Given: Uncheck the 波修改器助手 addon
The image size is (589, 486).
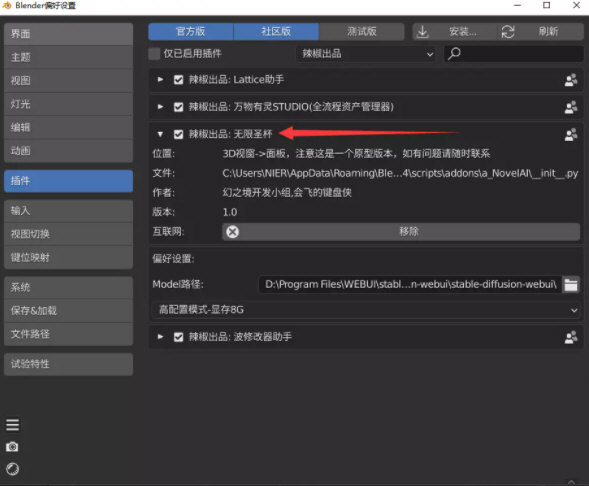Looking at the screenshot, I should [x=178, y=337].
